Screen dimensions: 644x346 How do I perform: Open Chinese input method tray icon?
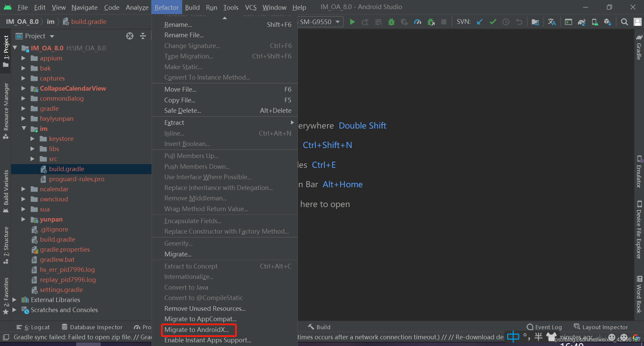pyautogui.click(x=513, y=337)
